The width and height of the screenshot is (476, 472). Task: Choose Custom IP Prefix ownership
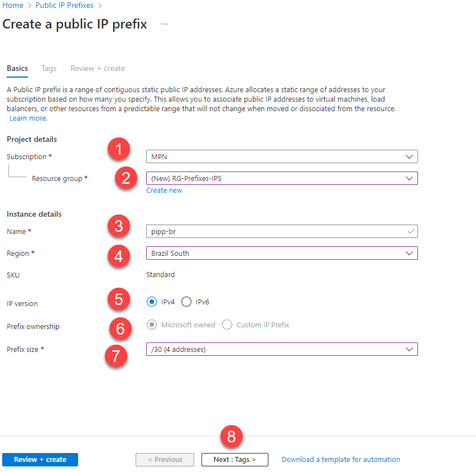[x=227, y=325]
